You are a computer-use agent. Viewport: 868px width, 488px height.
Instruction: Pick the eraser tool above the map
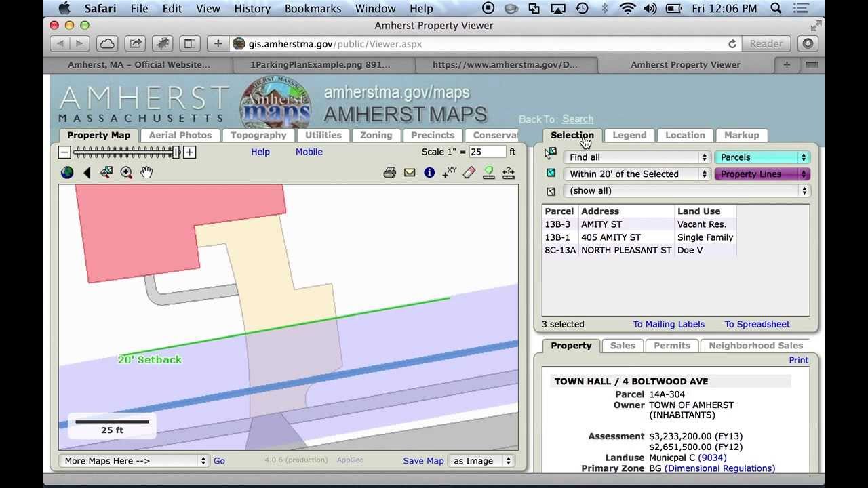point(469,173)
